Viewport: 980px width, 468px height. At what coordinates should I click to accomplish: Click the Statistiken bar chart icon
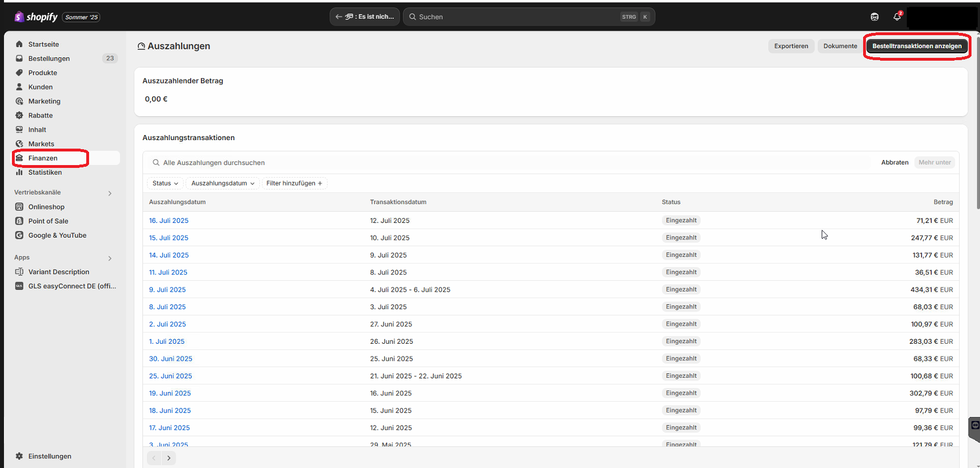(19, 172)
